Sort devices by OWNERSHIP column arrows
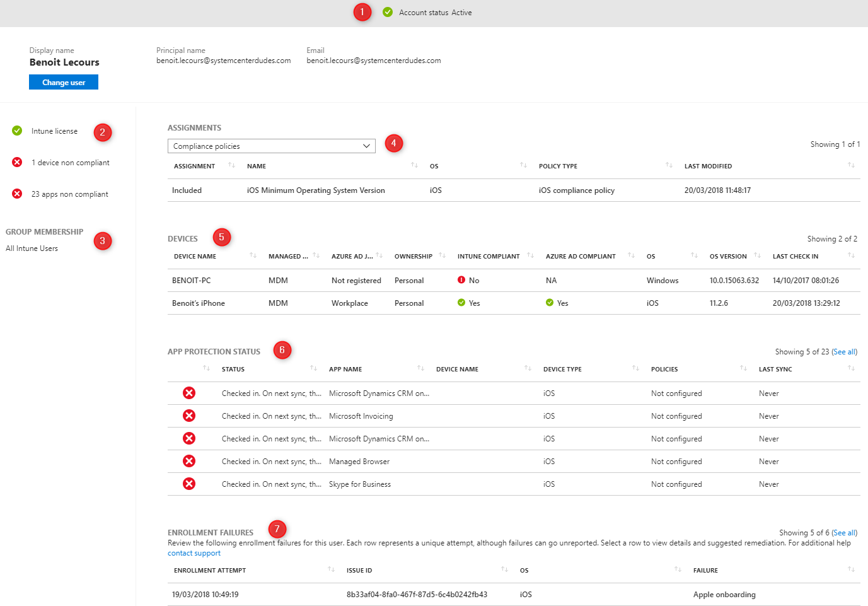 [442, 255]
